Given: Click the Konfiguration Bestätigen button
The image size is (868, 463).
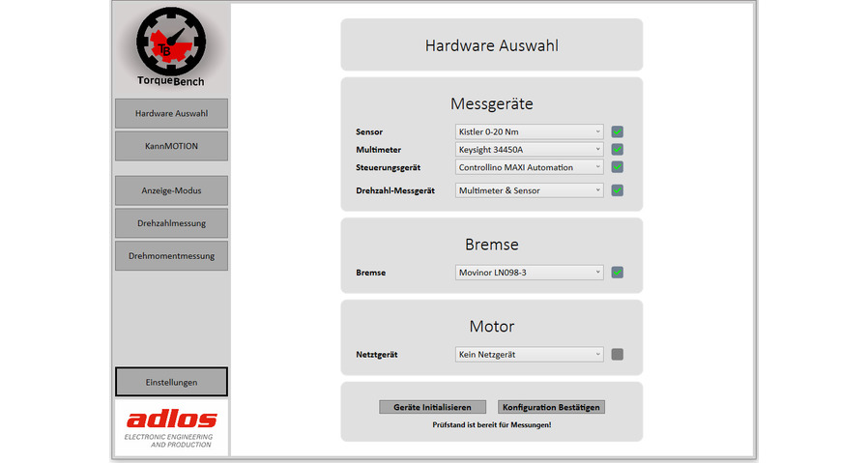Looking at the screenshot, I should (551, 407).
